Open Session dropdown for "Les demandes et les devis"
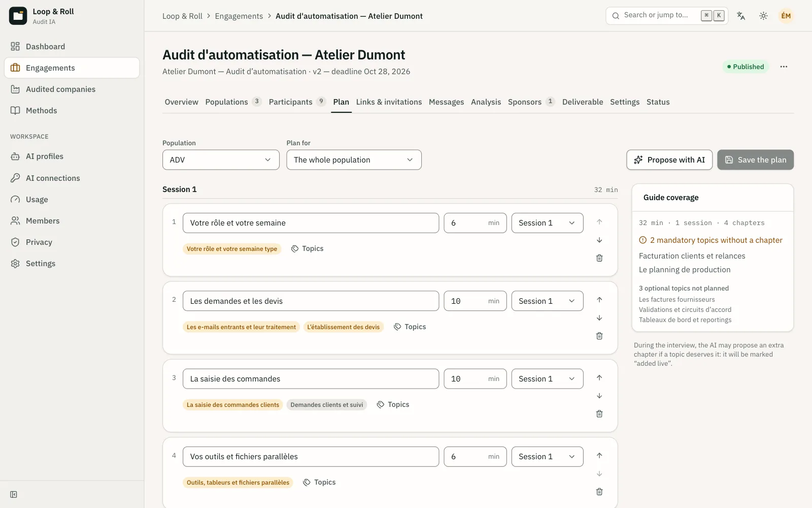This screenshot has height=508, width=812. pos(547,301)
